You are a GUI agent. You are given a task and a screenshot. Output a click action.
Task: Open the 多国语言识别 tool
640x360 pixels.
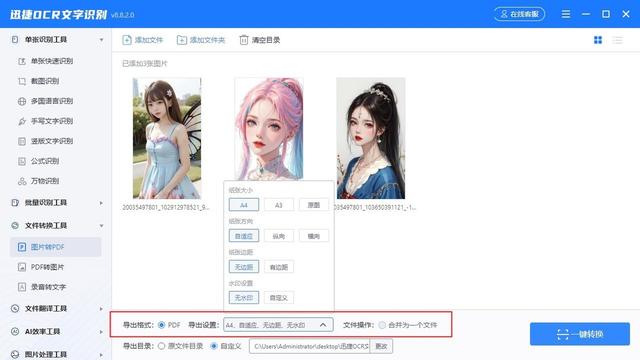point(51,101)
